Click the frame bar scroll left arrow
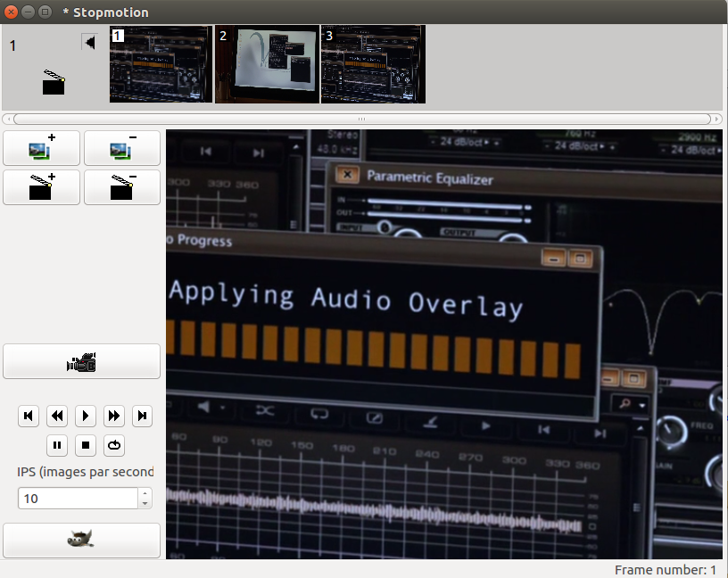Viewport: 728px width, 578px height. click(x=8, y=119)
